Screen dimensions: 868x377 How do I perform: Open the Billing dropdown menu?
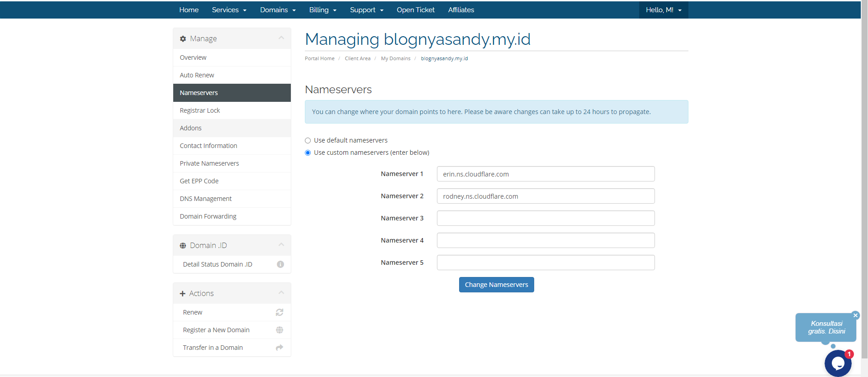323,10
